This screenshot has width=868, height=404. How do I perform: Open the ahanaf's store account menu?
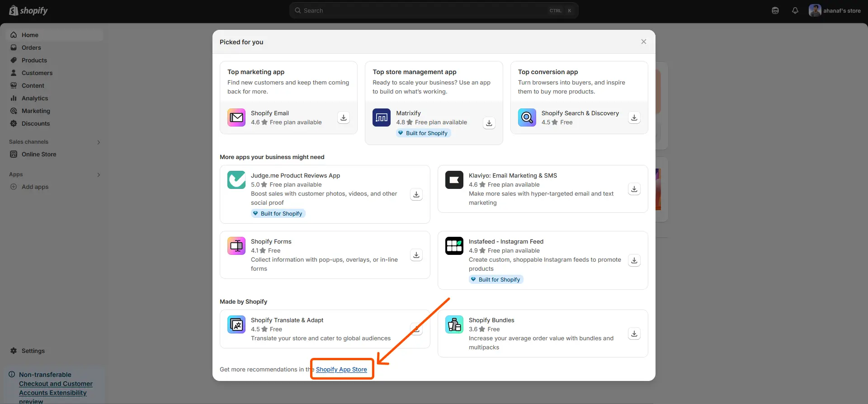(x=835, y=10)
